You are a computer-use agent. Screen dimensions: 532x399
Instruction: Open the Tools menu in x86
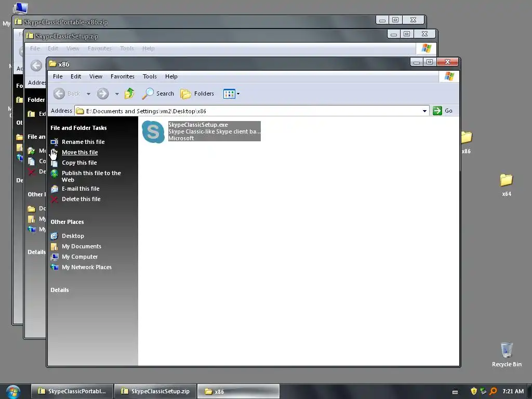[150, 76]
